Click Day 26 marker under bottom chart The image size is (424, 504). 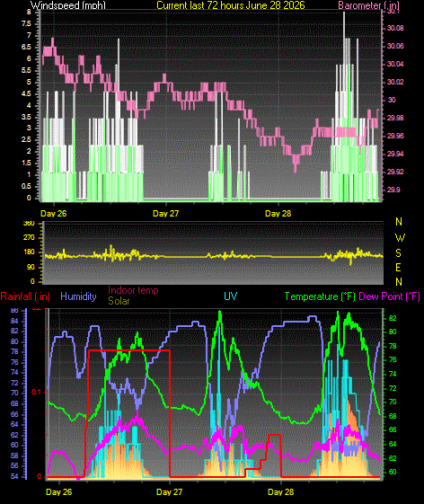click(x=59, y=491)
